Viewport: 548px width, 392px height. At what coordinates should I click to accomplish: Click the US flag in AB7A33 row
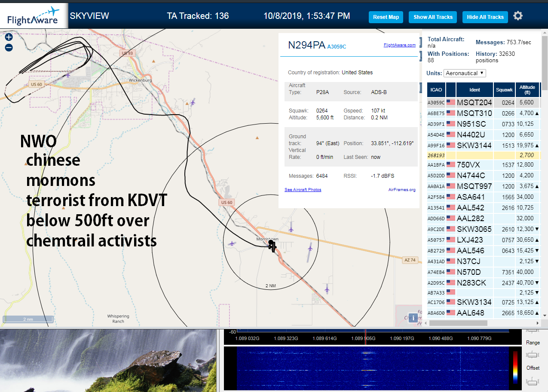[450, 292]
